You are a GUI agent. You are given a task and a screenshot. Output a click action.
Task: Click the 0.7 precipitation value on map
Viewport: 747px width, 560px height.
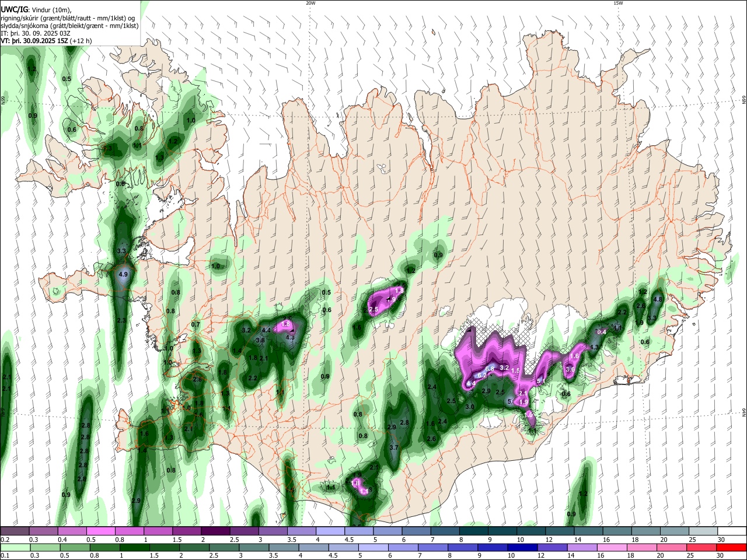pos(196,324)
